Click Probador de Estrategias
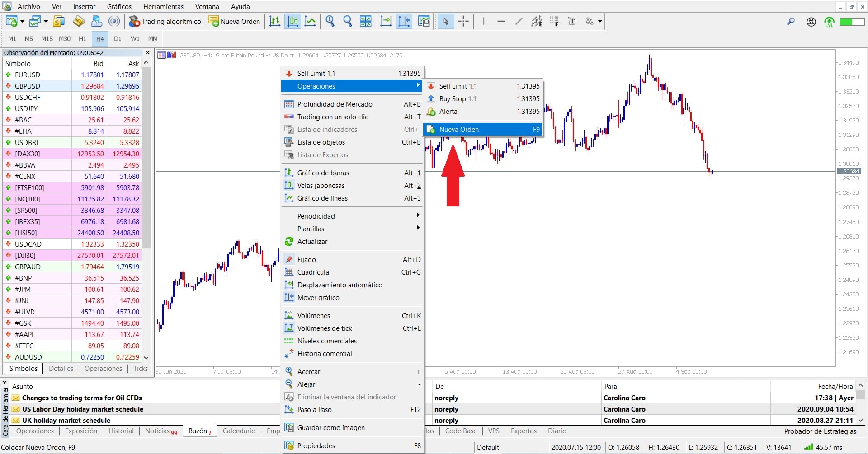 (x=820, y=431)
